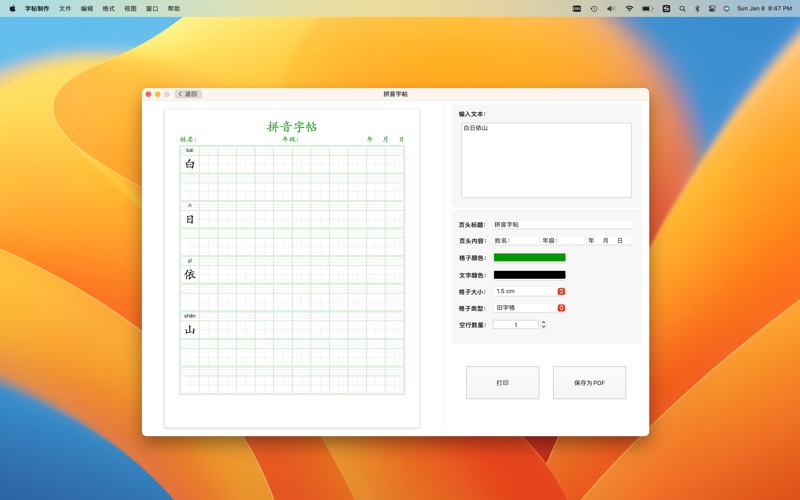Expand the 格子类型 dropdown

[561, 308]
